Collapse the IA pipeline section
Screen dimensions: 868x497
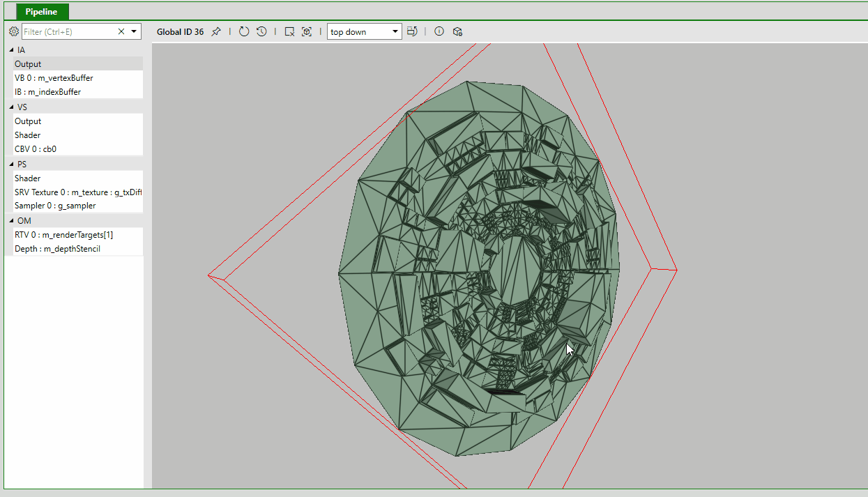pyautogui.click(x=11, y=50)
